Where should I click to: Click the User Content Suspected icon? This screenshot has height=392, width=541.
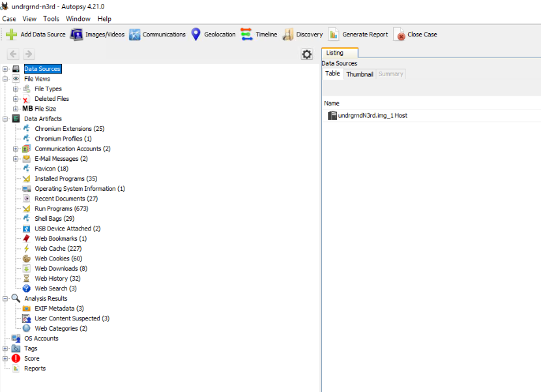27,318
